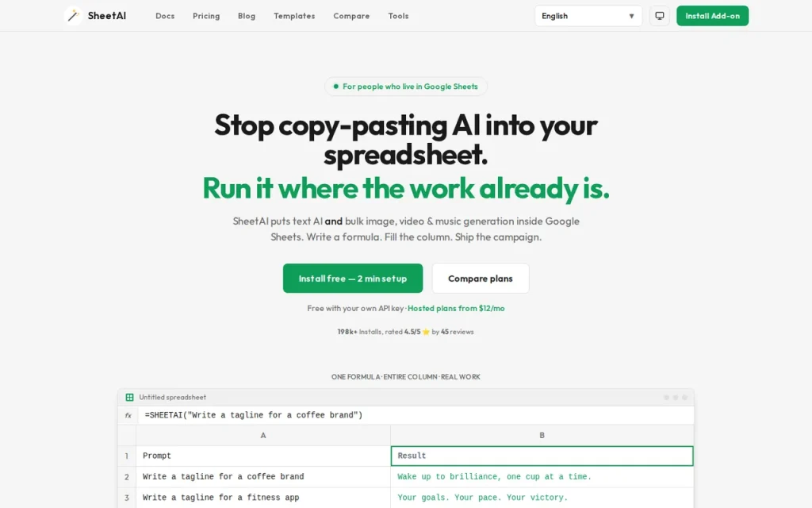
Task: Select the Compare navigation item
Action: coord(351,16)
